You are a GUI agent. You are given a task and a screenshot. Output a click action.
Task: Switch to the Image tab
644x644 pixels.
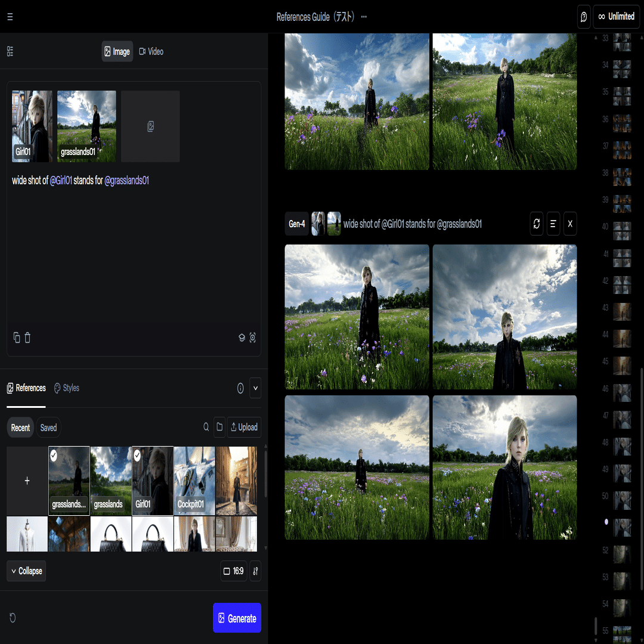pos(117,51)
